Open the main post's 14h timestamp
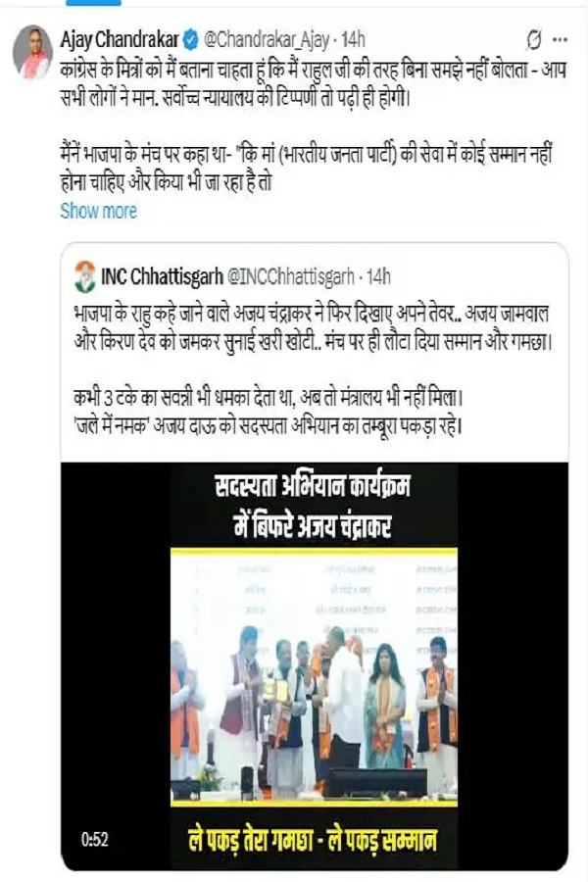 [354, 40]
